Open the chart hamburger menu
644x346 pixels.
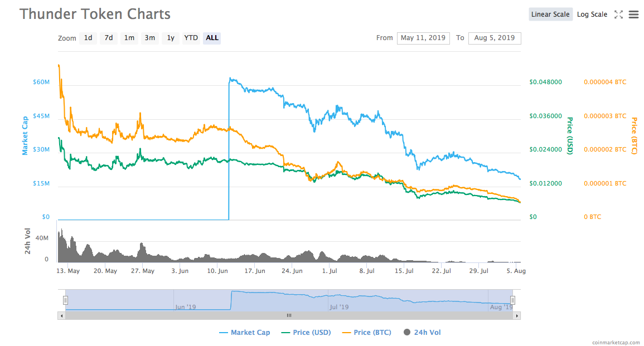coord(634,14)
